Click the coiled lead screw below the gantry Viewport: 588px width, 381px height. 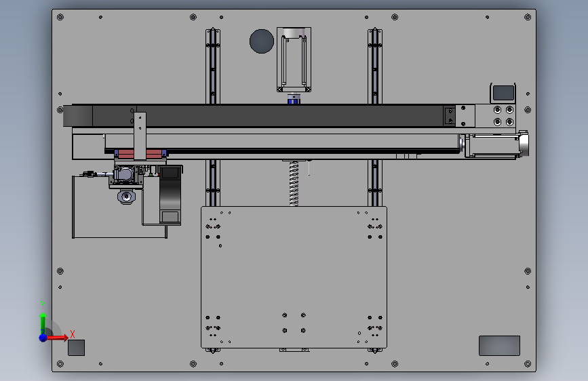294,183
